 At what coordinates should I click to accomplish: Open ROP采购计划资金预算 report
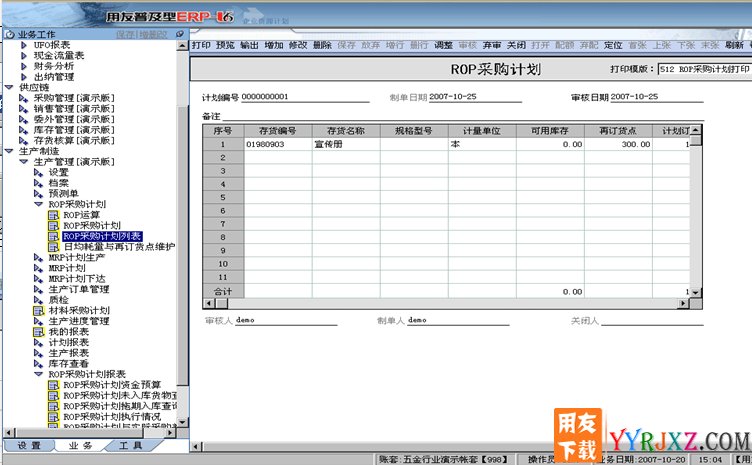point(112,385)
